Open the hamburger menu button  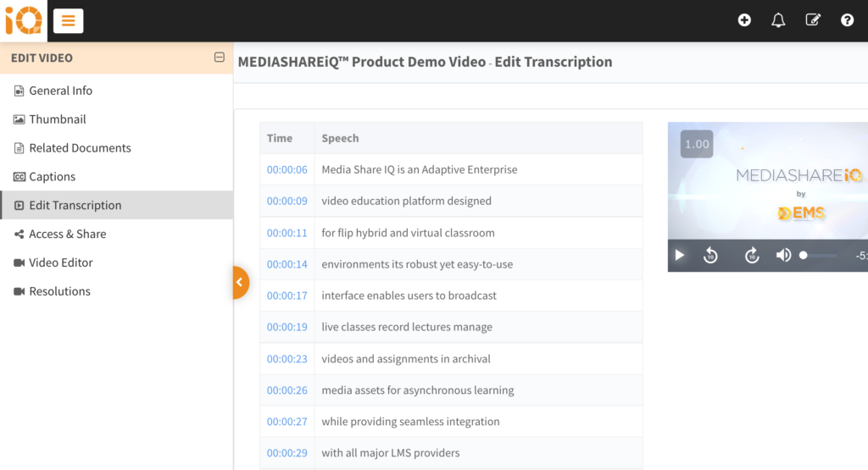(x=68, y=21)
